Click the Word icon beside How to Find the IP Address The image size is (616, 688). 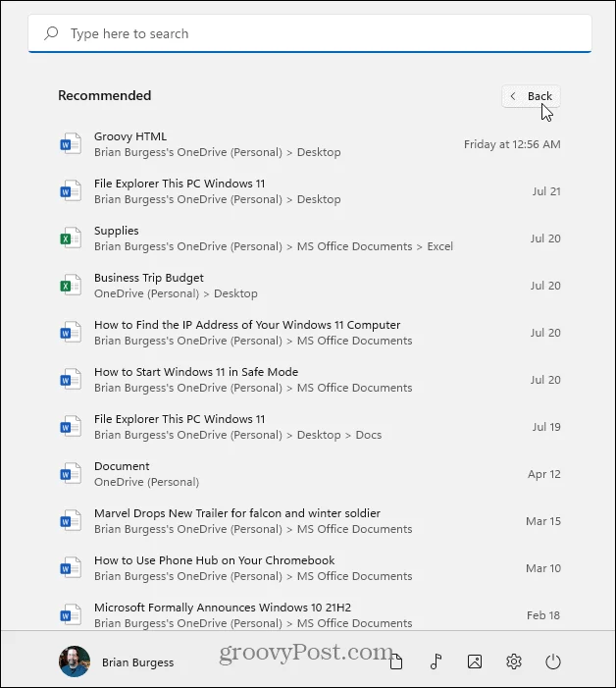(71, 332)
